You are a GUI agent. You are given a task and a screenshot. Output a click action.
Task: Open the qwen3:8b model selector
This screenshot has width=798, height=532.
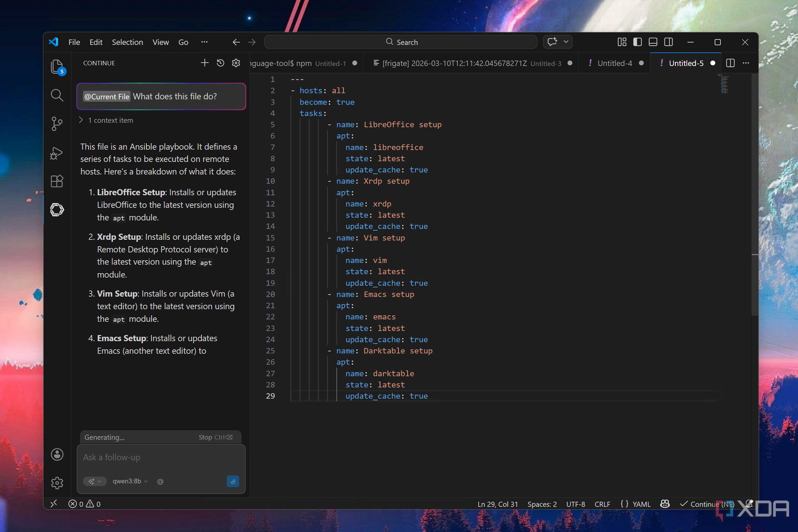[x=130, y=481]
